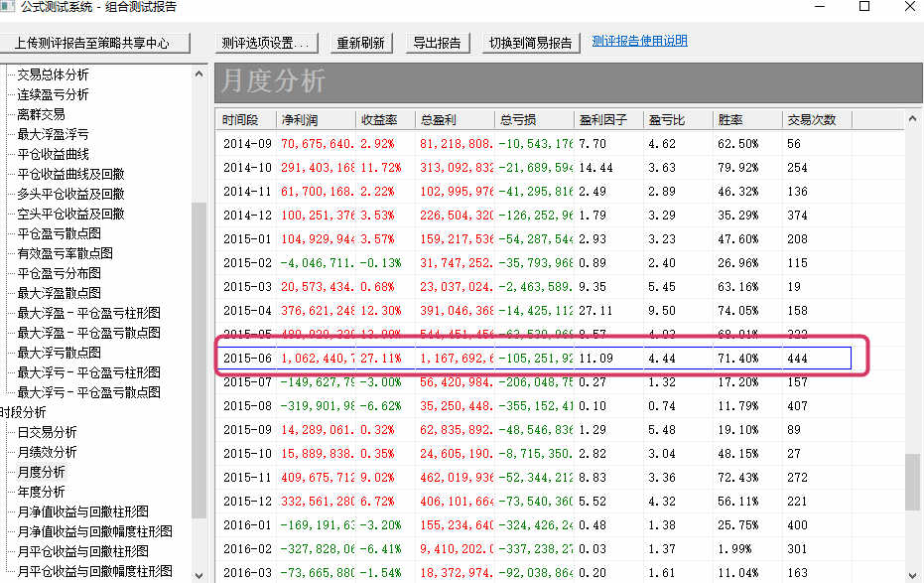
Task: Select 交易总体分析 in the left tree
Action: (x=53, y=74)
